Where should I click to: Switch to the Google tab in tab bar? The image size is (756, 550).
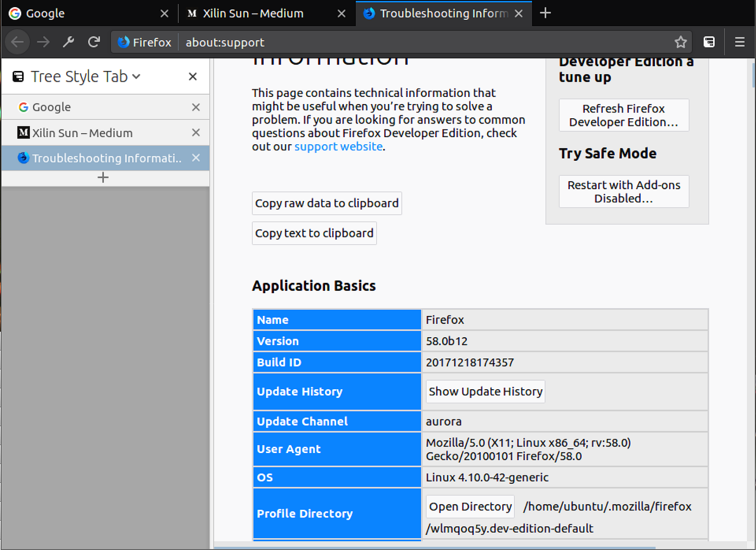pyautogui.click(x=89, y=14)
